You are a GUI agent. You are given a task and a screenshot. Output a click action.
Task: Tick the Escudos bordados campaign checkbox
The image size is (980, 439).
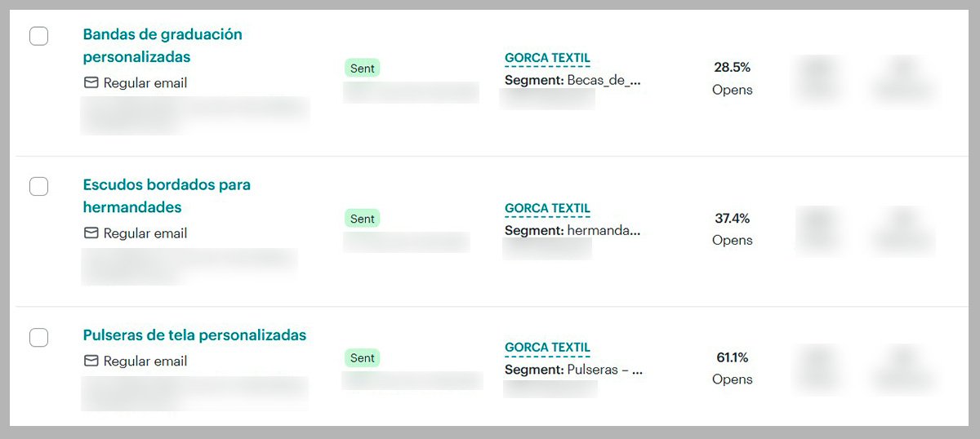click(38, 186)
